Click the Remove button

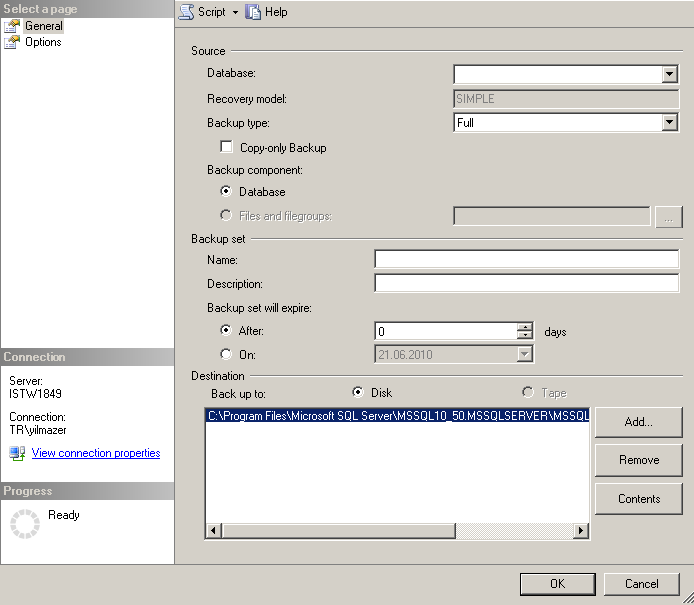click(x=639, y=460)
